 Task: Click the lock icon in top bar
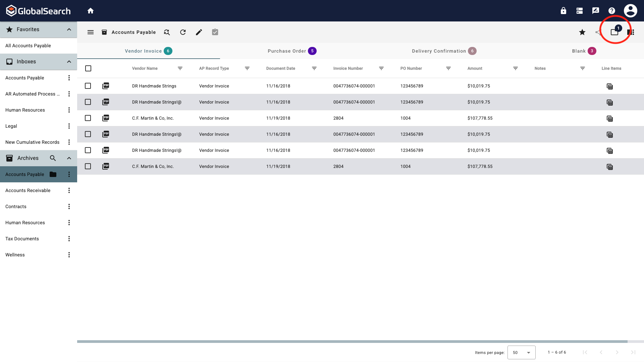(563, 11)
